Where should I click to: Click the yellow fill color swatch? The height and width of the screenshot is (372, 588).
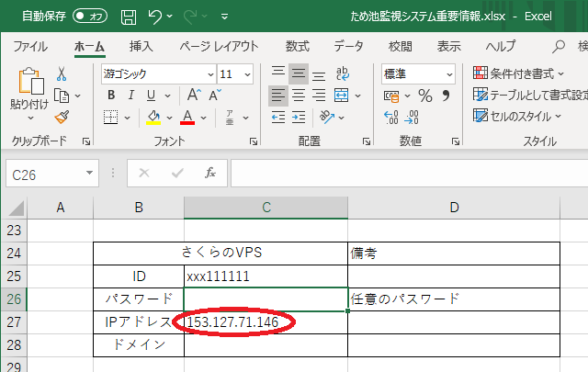point(153,117)
